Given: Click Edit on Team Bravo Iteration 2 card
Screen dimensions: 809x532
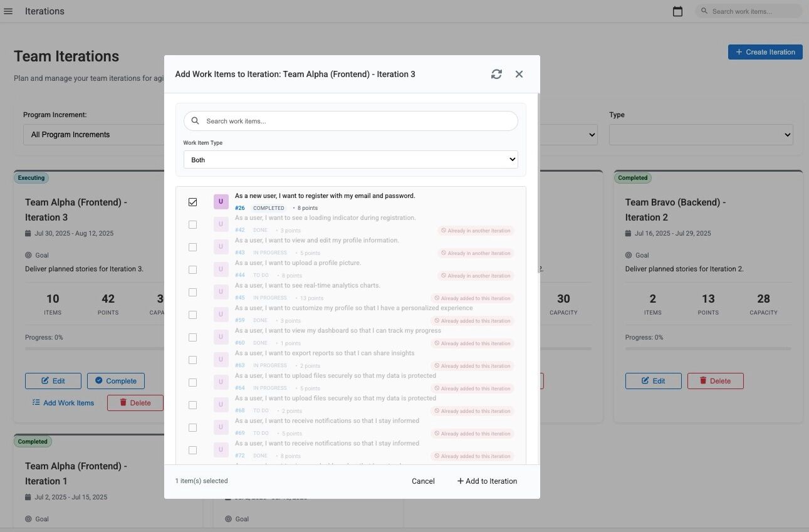Looking at the screenshot, I should tap(654, 381).
